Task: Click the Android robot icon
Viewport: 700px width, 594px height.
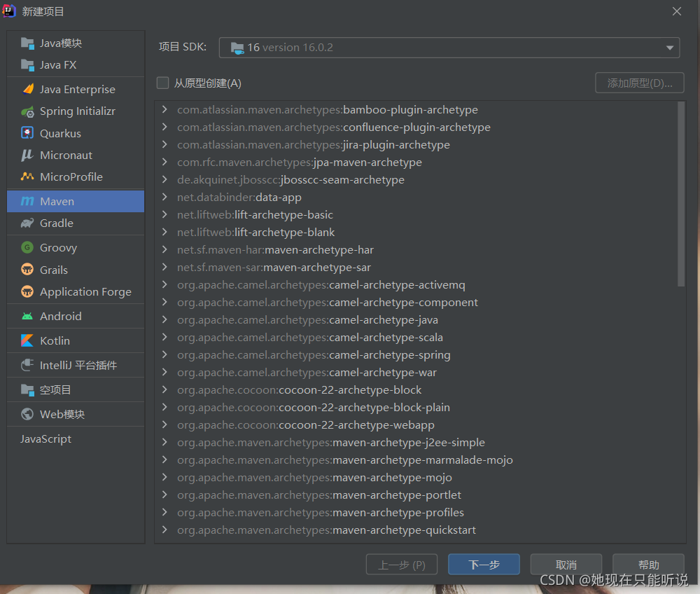Action: (x=27, y=316)
